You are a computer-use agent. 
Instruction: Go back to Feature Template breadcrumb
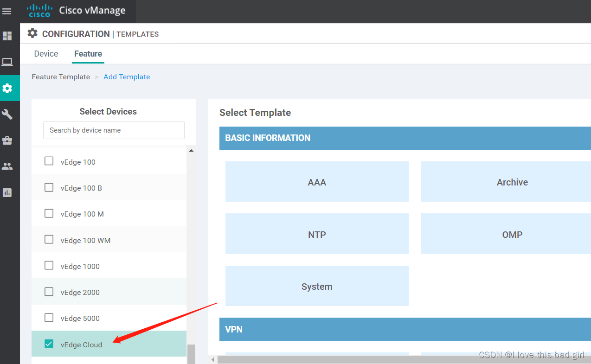point(61,77)
